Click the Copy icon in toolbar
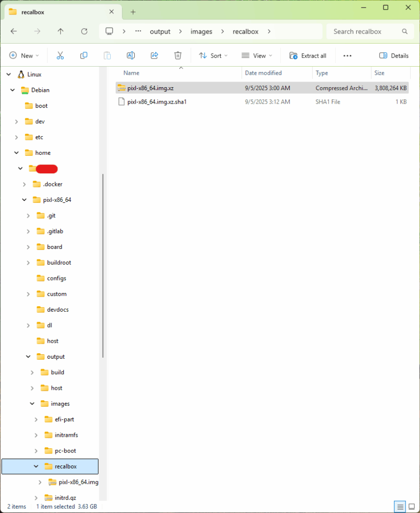This screenshot has height=513, width=420. pyautogui.click(x=84, y=56)
